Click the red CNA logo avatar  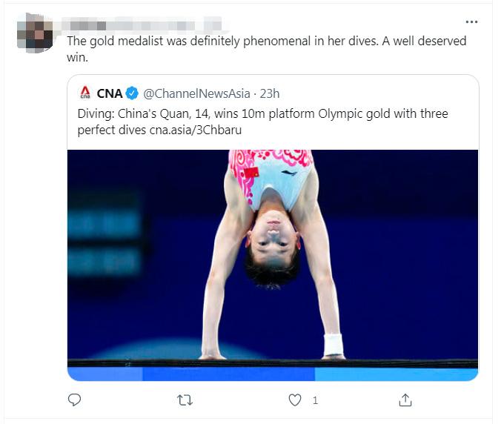[x=84, y=93]
